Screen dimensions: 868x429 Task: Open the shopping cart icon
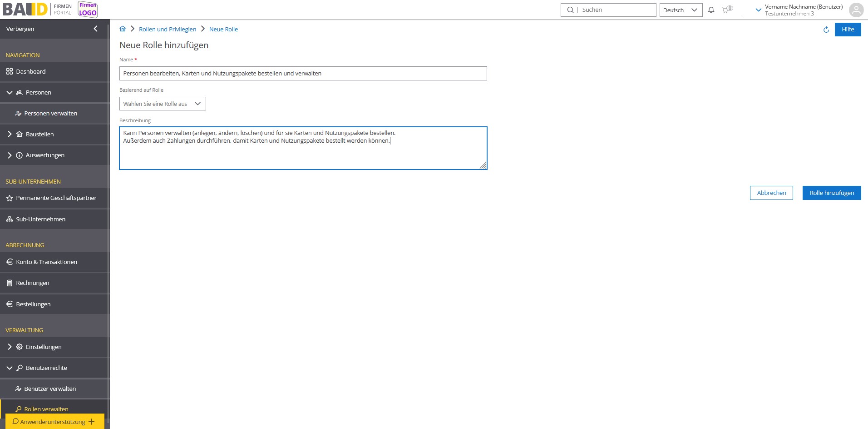coord(726,10)
